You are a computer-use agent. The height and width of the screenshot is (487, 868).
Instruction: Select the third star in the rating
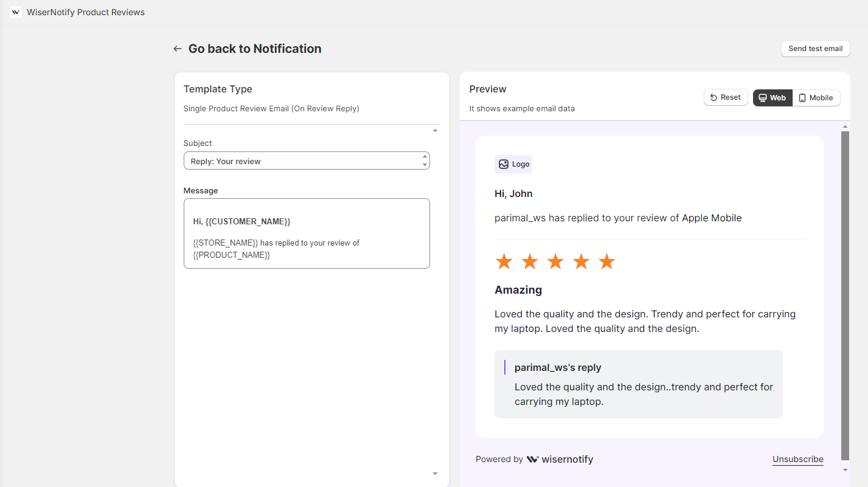(x=555, y=262)
